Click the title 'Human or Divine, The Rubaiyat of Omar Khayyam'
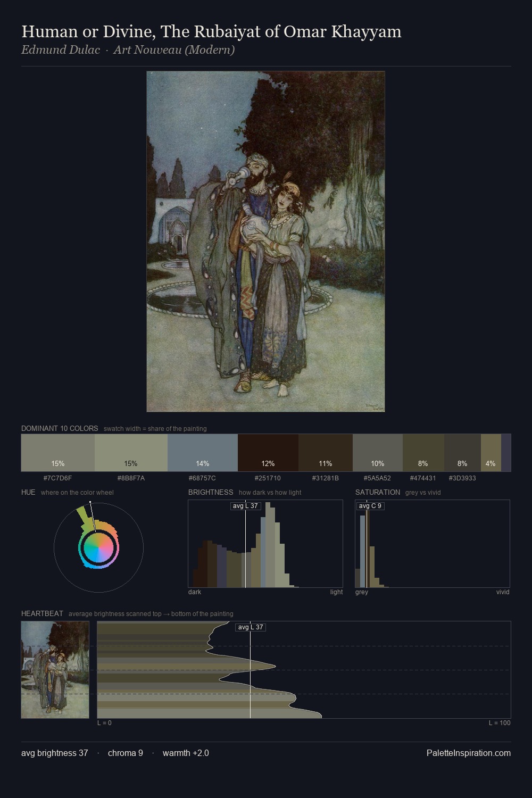 pyautogui.click(x=211, y=32)
